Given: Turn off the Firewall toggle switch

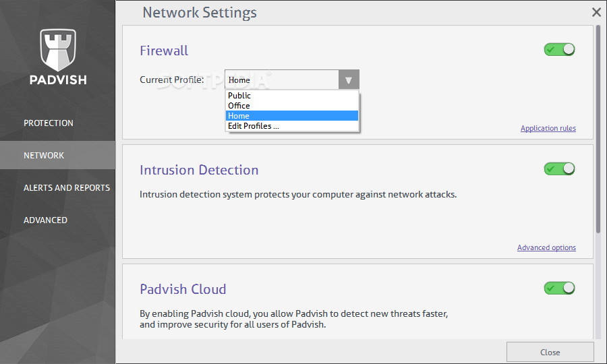Looking at the screenshot, I should coord(559,49).
